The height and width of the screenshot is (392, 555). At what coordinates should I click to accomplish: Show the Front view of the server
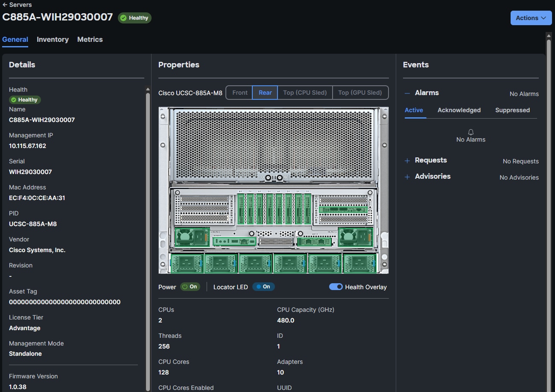click(240, 93)
